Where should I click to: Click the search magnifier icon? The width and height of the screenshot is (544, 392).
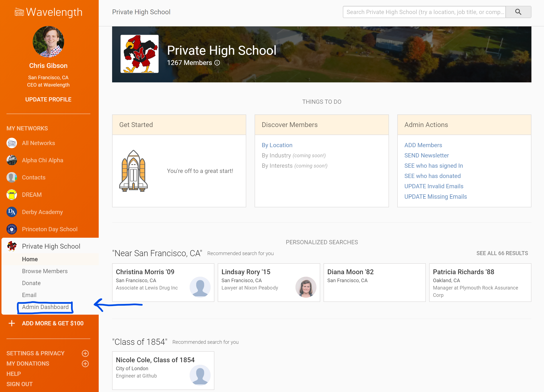pyautogui.click(x=518, y=12)
